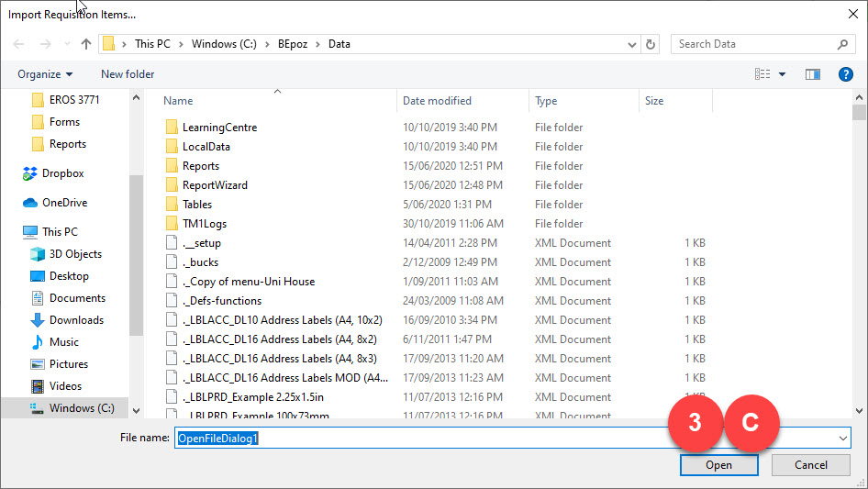Click the Refresh icon beside address bar
The height and width of the screenshot is (489, 868).
point(651,44)
